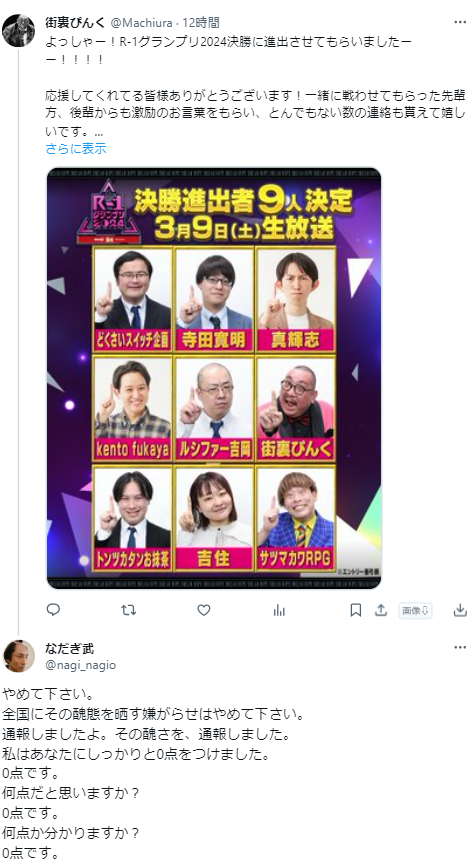Open なだぎ武 profile avatar
469x865 pixels.
click(18, 656)
